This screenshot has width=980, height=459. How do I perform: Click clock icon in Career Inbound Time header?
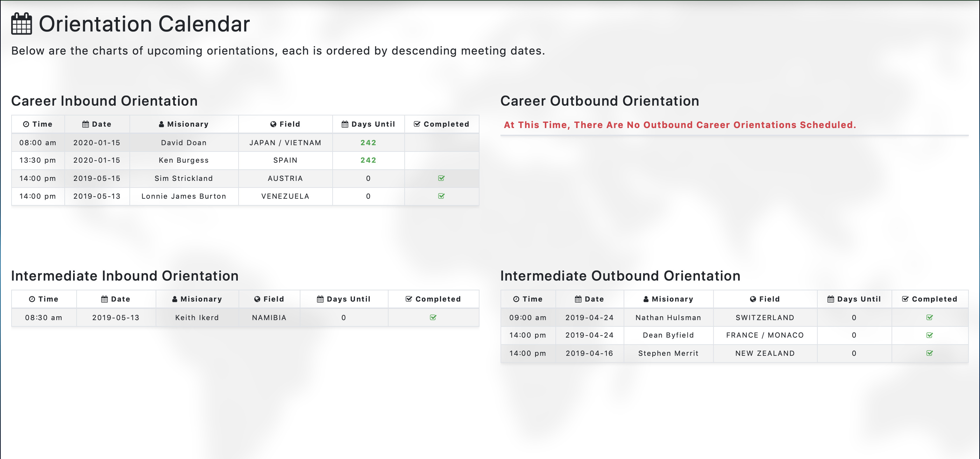pyautogui.click(x=26, y=125)
